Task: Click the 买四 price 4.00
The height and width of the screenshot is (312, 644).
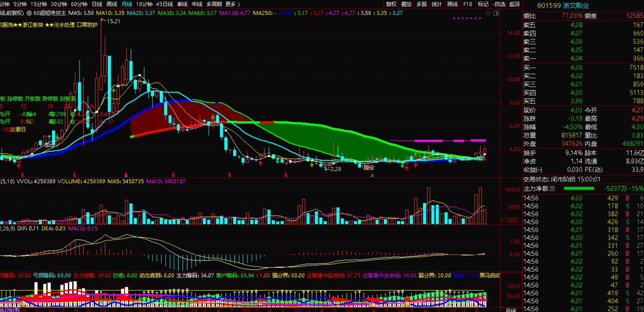Action: pos(576,93)
